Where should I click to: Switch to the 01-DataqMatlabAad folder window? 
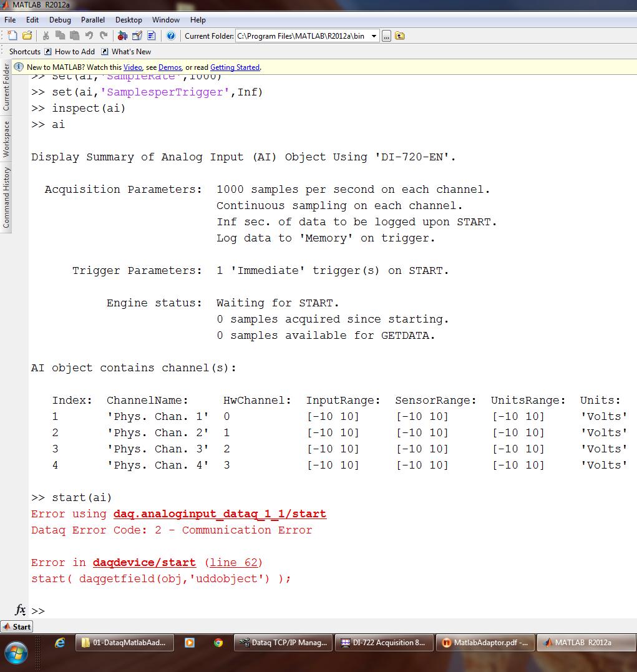click(x=125, y=643)
